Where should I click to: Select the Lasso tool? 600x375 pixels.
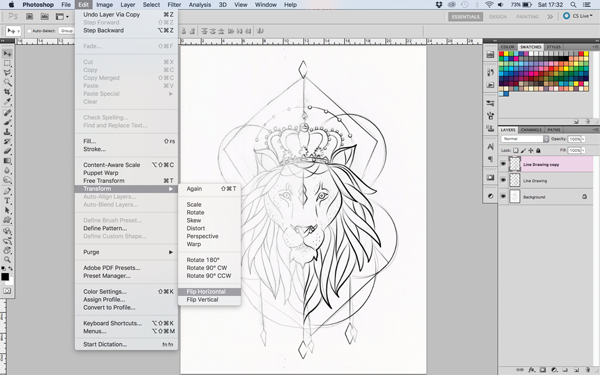tap(7, 73)
